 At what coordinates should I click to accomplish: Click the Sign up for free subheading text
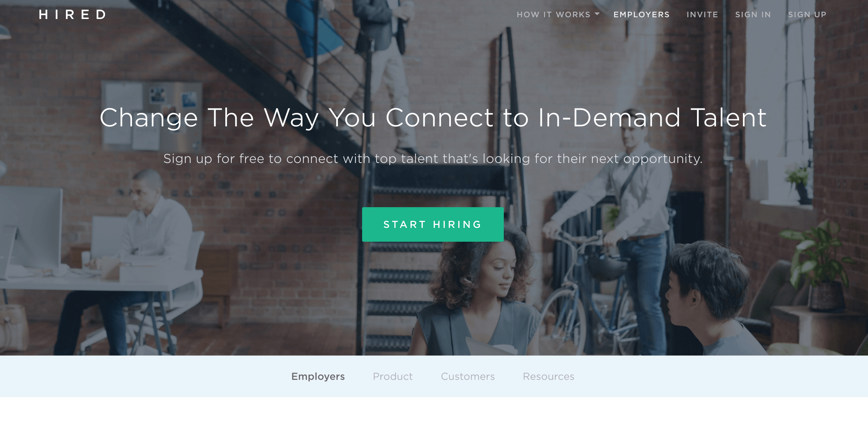click(x=433, y=159)
